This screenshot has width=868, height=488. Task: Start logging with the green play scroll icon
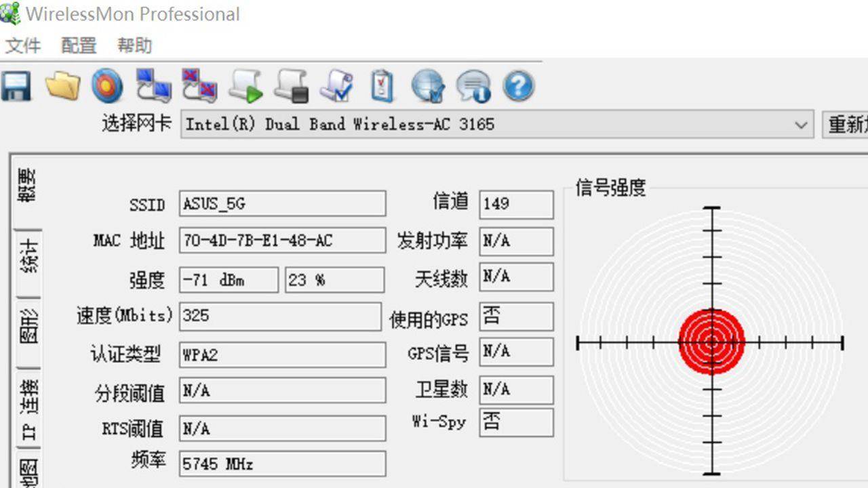click(246, 85)
